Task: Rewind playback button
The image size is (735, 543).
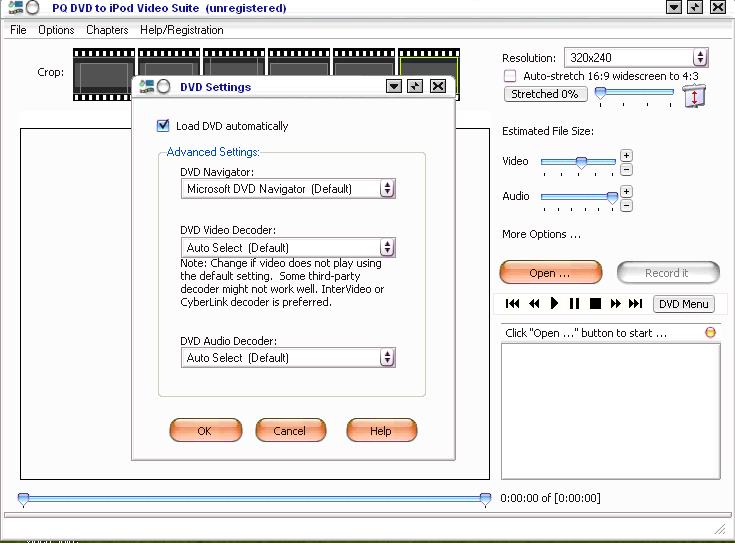Action: coord(534,304)
